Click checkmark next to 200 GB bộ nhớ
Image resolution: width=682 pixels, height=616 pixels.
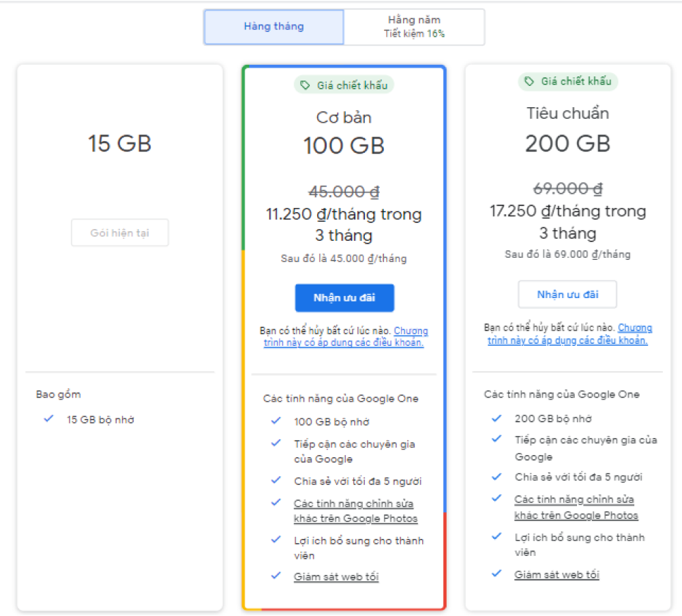(496, 418)
